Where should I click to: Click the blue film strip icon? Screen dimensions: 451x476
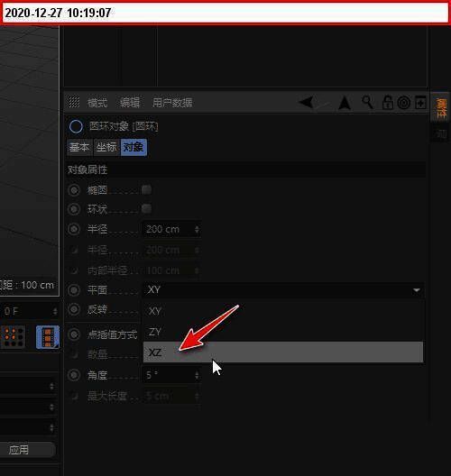coord(48,337)
